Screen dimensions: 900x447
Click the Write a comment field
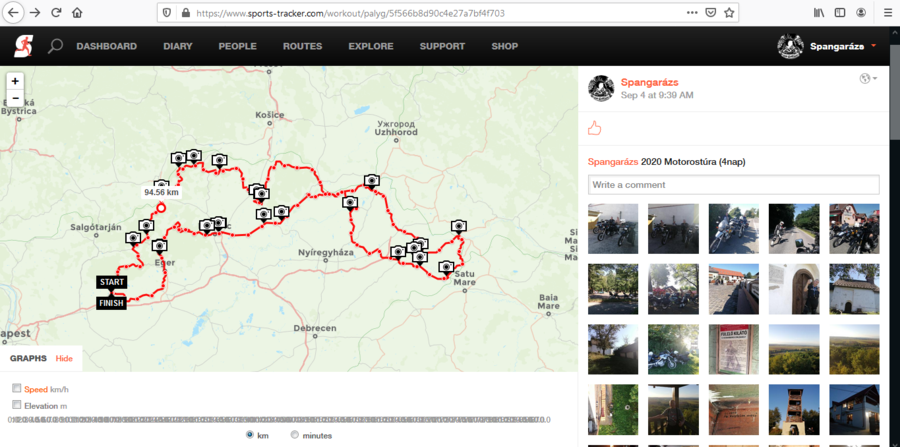pos(734,185)
